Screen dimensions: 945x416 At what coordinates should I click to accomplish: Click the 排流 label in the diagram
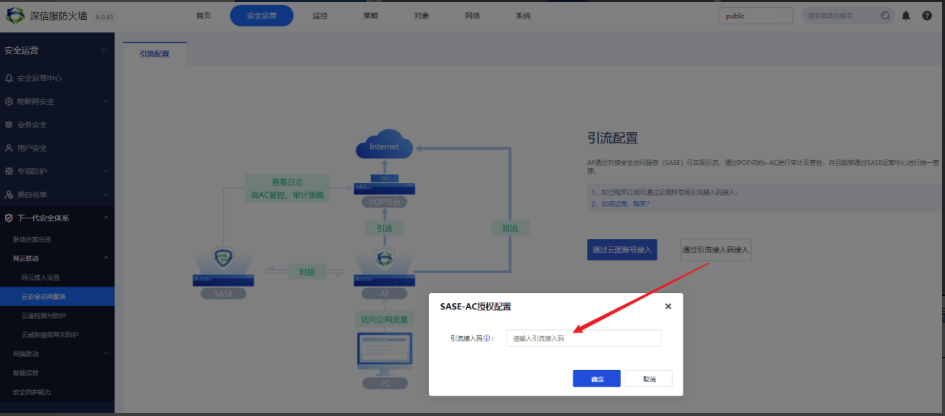click(x=510, y=228)
